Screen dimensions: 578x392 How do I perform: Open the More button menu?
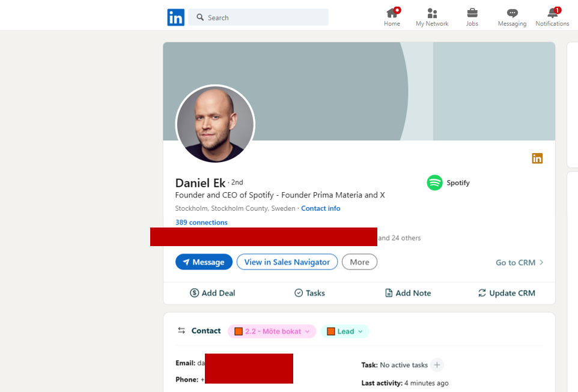[x=359, y=262]
